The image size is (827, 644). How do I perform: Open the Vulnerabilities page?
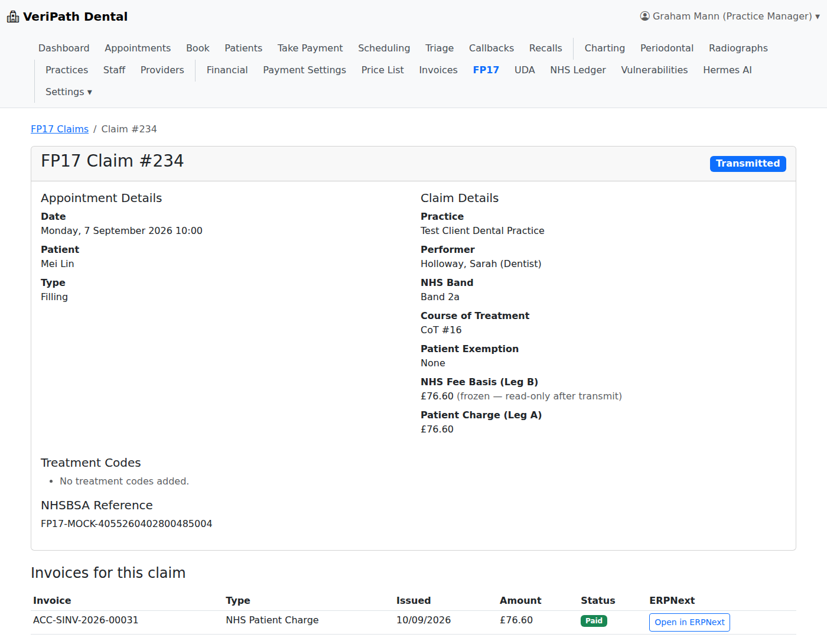[x=655, y=70]
